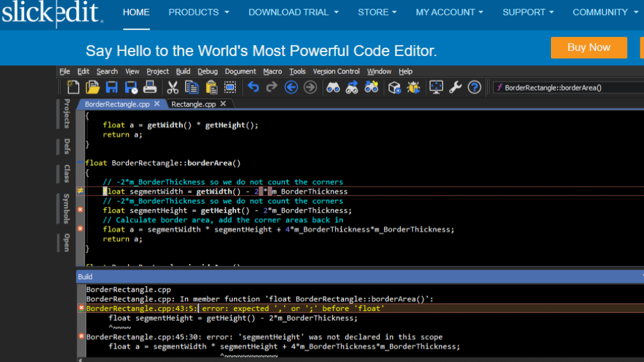Screen dimensions: 644x362
Task: Click the error marker beside segmentHeight line
Action: point(80,210)
